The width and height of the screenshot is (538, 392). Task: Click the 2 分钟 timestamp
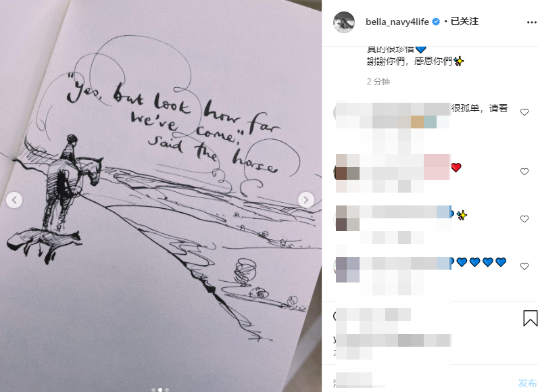(378, 82)
